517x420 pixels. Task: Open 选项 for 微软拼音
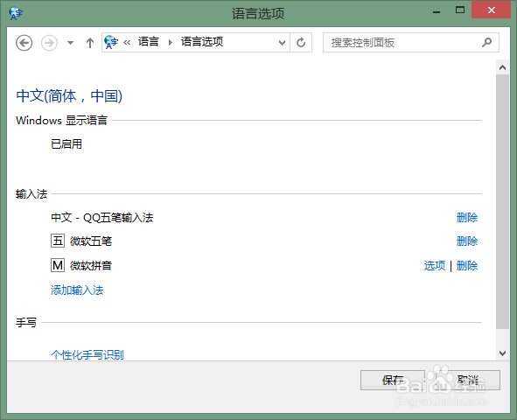[435, 266]
